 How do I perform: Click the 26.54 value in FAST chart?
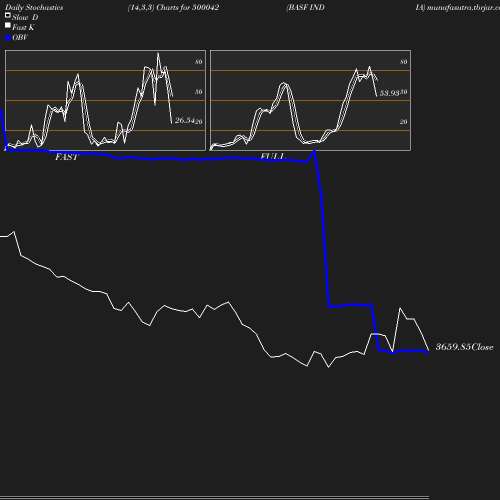click(184, 120)
